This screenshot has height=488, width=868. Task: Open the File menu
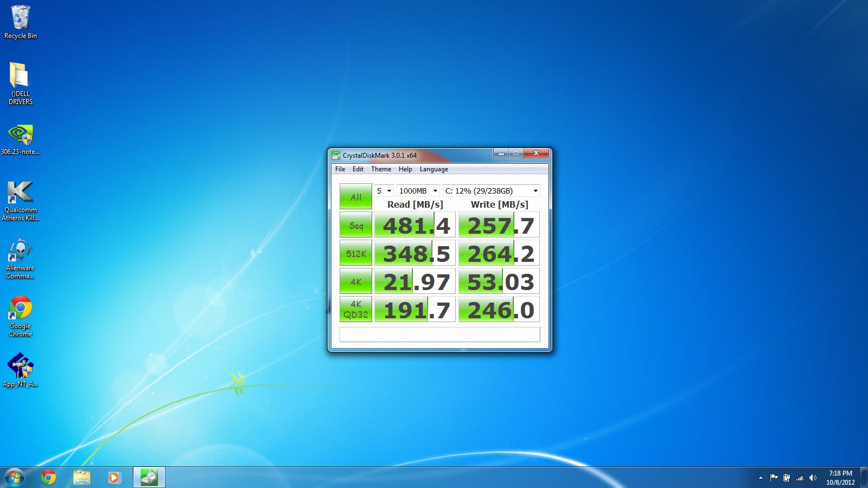point(340,169)
